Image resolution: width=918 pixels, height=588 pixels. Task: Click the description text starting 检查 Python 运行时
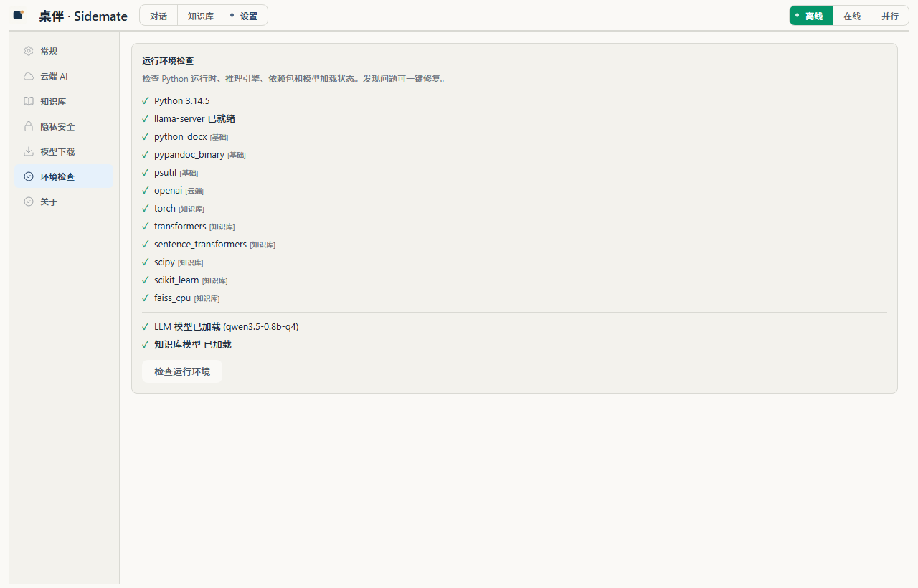294,79
